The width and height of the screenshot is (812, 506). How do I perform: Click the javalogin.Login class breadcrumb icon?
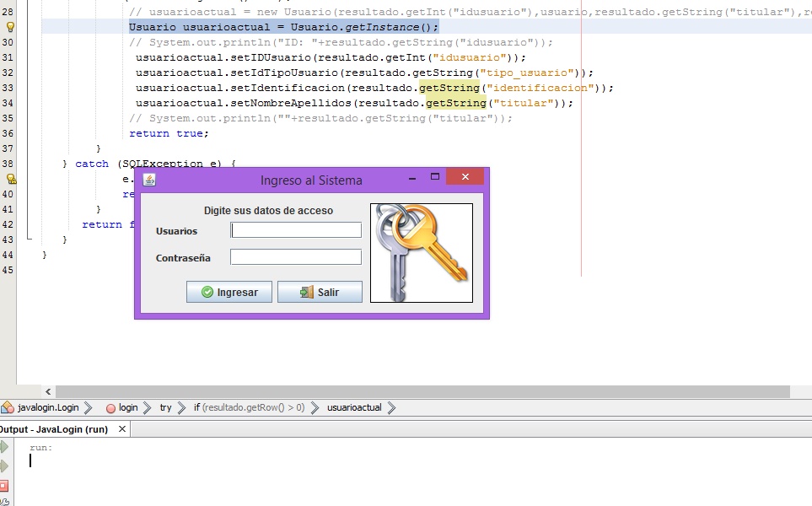tap(8, 407)
